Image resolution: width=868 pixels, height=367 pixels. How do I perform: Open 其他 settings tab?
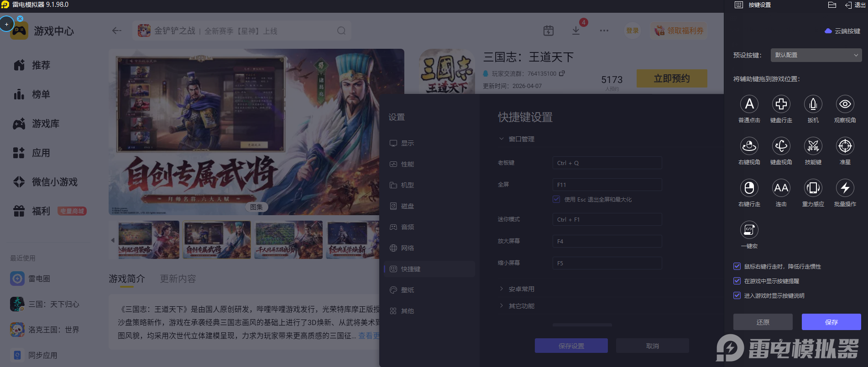pyautogui.click(x=429, y=311)
